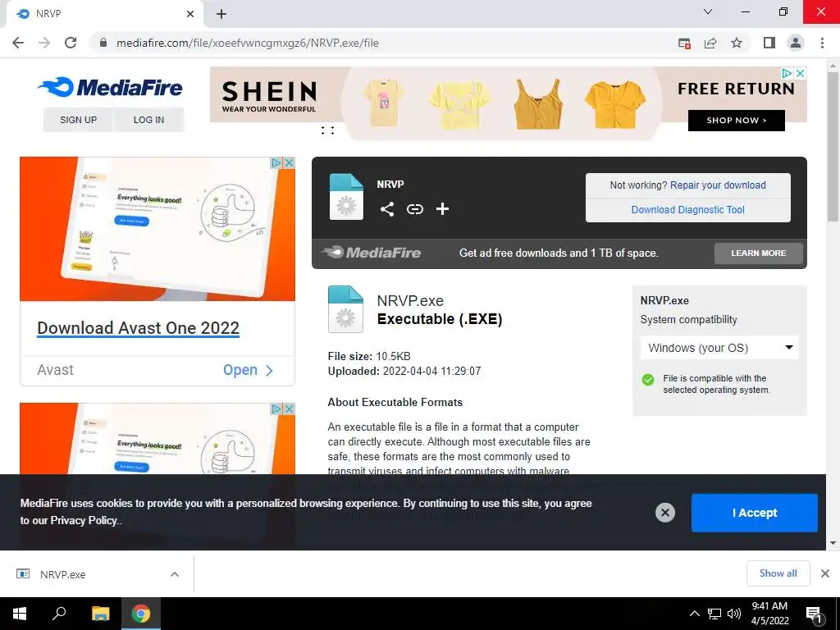Screen dimensions: 840x630
Task: Click I Accept for cookies
Action: (755, 513)
